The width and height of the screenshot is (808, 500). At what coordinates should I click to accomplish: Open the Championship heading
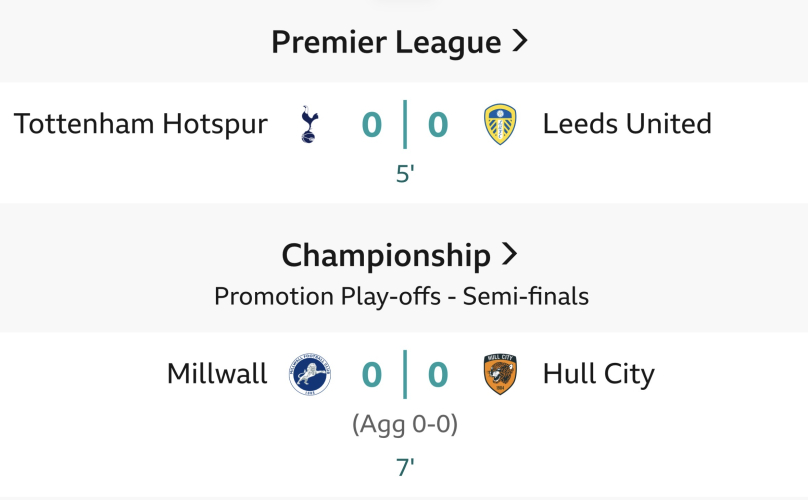coord(386,256)
